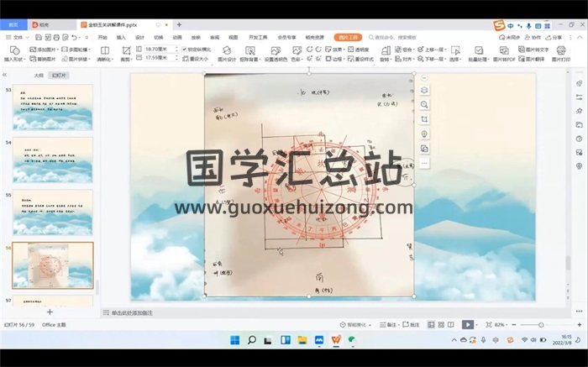The image size is (588, 367).
Task: Add new slide with plus below thumbnails
Action: point(50,312)
